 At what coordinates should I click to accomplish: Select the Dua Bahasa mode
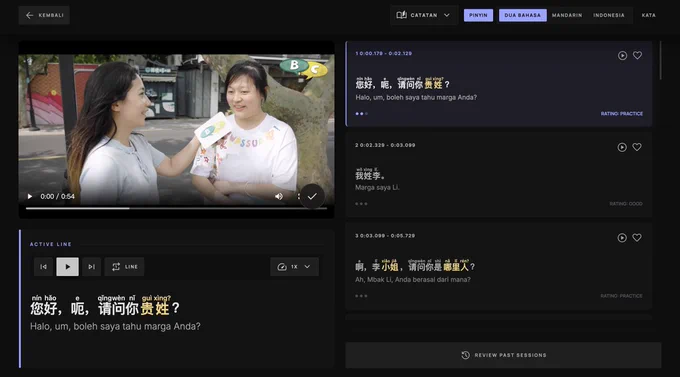(x=523, y=15)
